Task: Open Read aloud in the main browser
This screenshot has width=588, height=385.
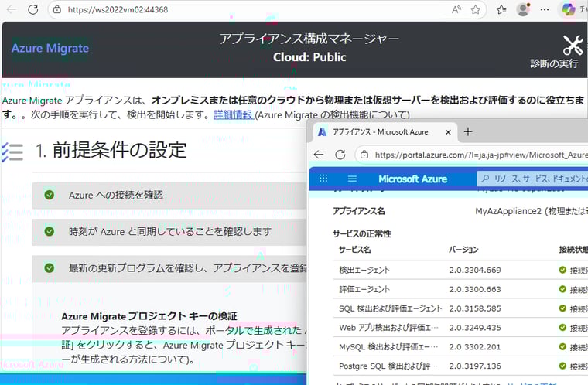Action: [456, 9]
